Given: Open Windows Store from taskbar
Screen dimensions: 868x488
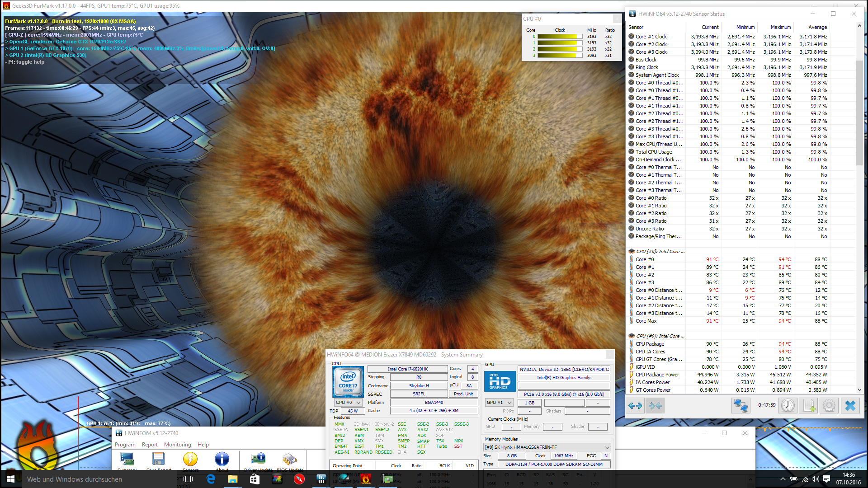Looking at the screenshot, I should [x=255, y=479].
